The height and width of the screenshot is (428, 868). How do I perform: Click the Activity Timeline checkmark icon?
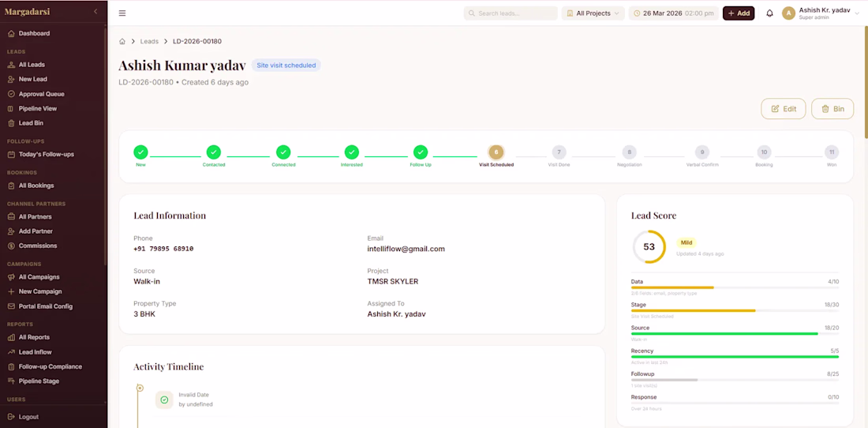[x=164, y=400]
